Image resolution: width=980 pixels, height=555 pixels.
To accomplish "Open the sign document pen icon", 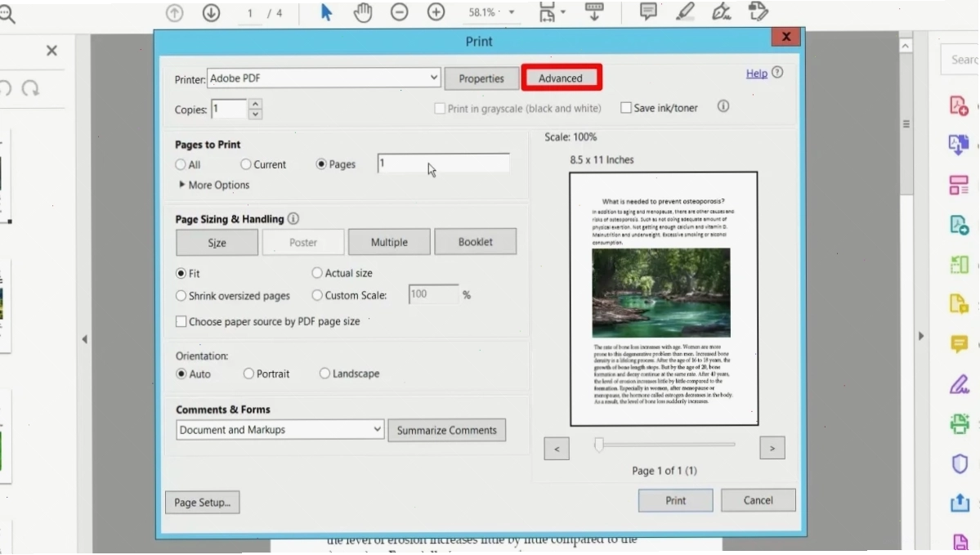I will coord(721,12).
